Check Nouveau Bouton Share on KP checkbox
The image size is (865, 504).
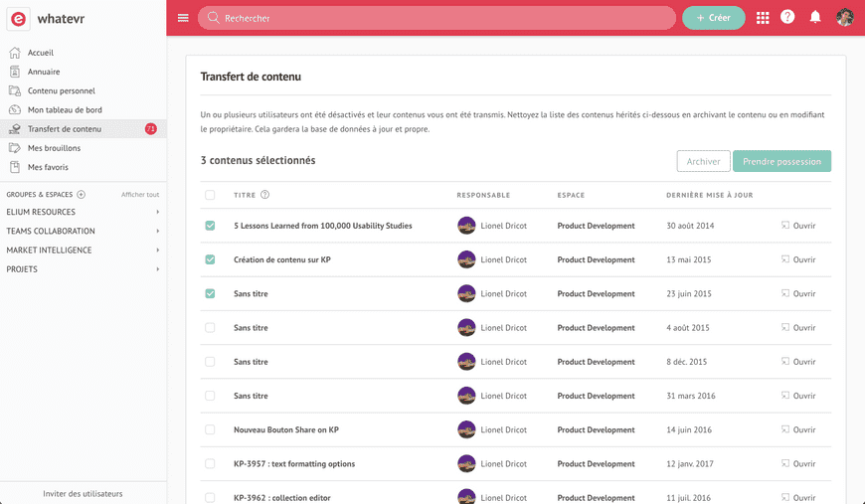click(x=210, y=429)
